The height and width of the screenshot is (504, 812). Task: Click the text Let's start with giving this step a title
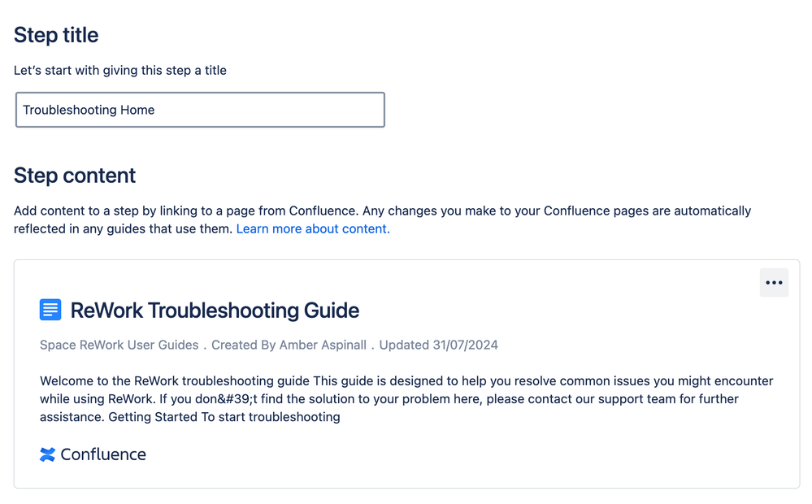pos(120,71)
